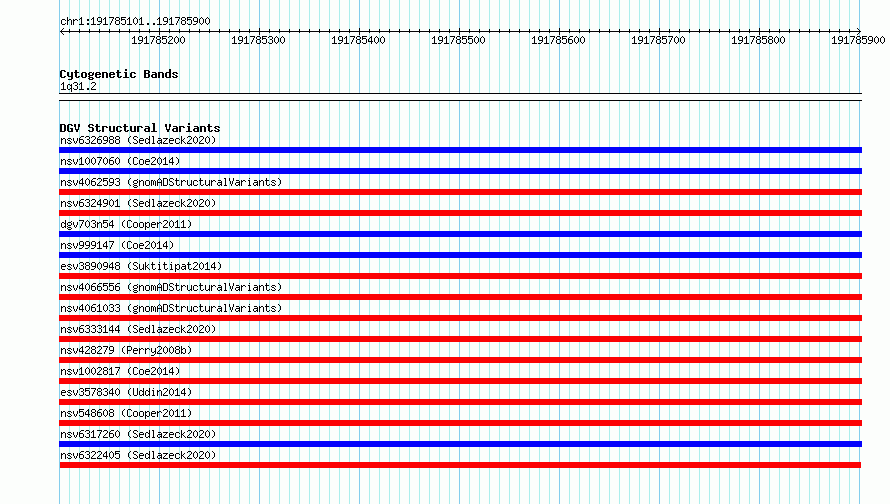The image size is (890, 504).
Task: Click ruler position 191785600
Action: [x=558, y=40]
